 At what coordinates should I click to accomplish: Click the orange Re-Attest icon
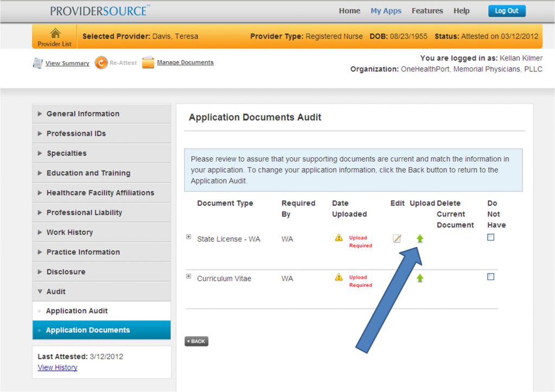(101, 63)
